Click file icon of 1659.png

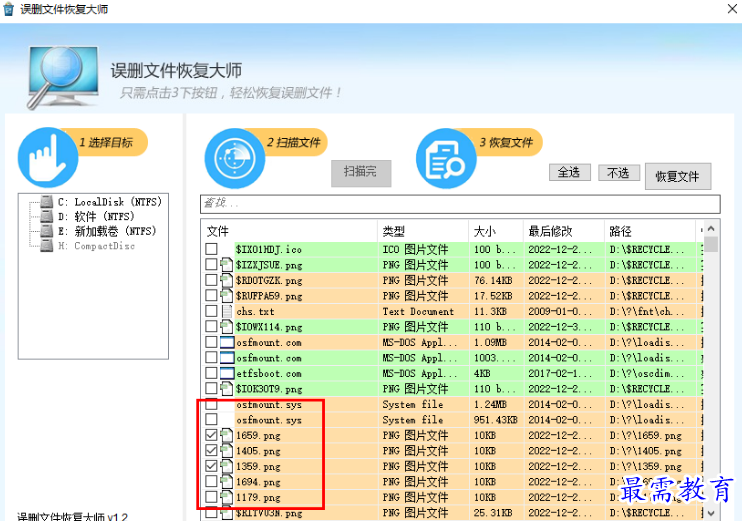[x=227, y=435]
